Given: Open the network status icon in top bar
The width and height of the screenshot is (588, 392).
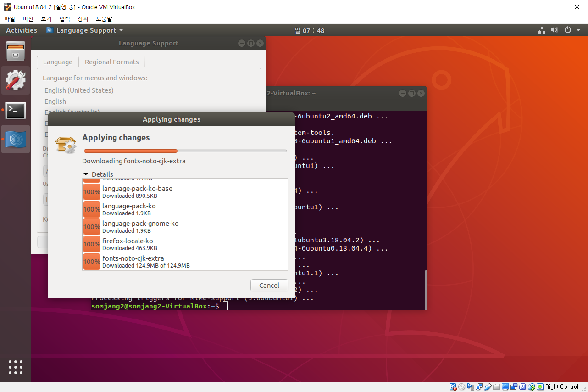Looking at the screenshot, I should pyautogui.click(x=542, y=30).
